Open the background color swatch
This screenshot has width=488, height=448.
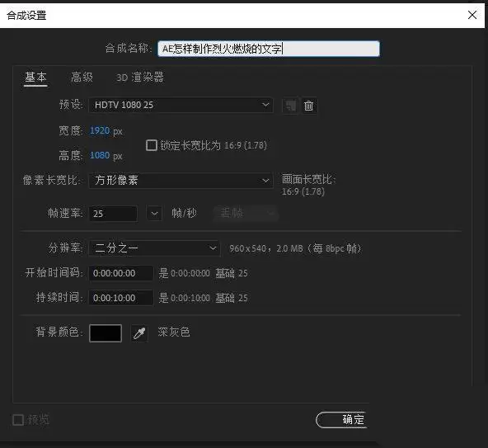tap(106, 333)
